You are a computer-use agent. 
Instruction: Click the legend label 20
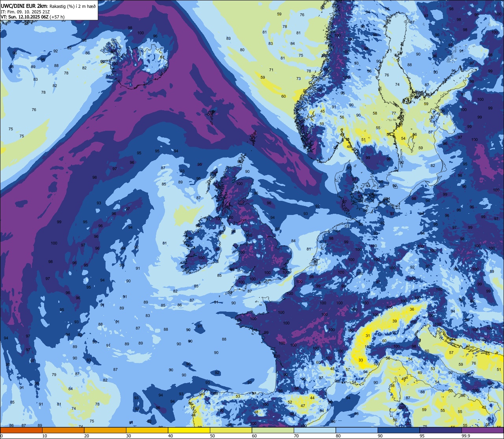point(87,436)
